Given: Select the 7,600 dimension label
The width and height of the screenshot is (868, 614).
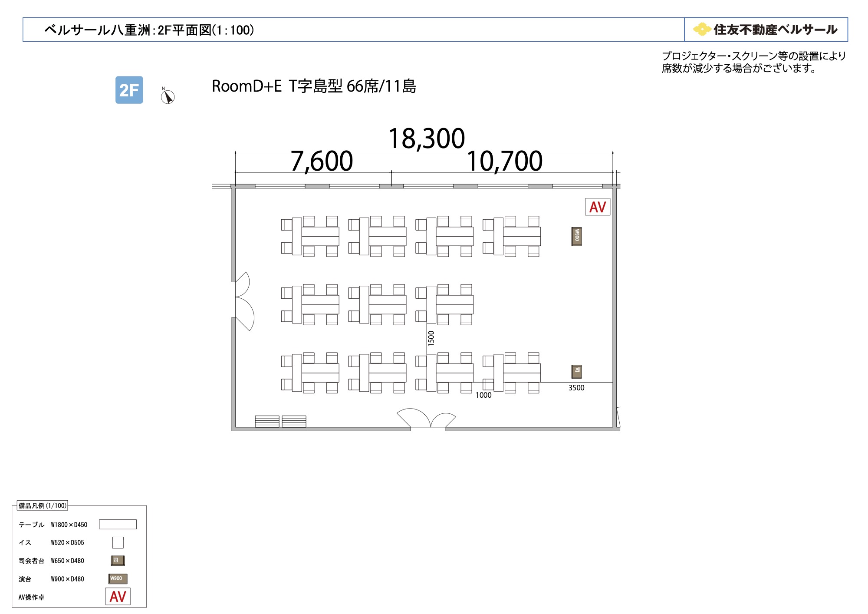Looking at the screenshot, I should tap(322, 161).
